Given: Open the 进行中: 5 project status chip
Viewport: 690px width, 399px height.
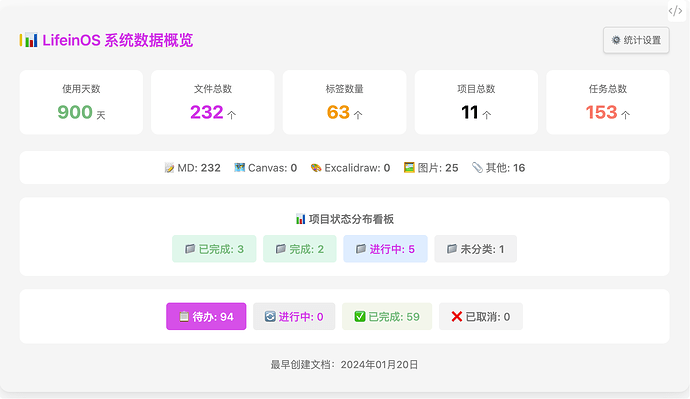Looking at the screenshot, I should point(385,249).
